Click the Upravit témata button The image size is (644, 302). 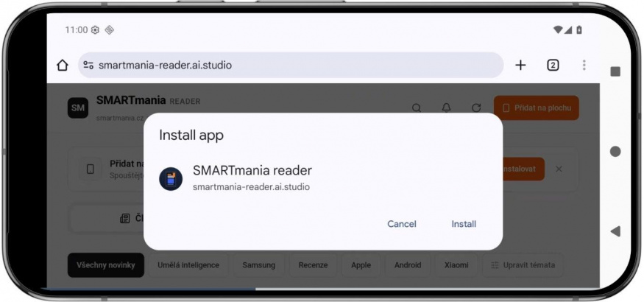click(523, 265)
